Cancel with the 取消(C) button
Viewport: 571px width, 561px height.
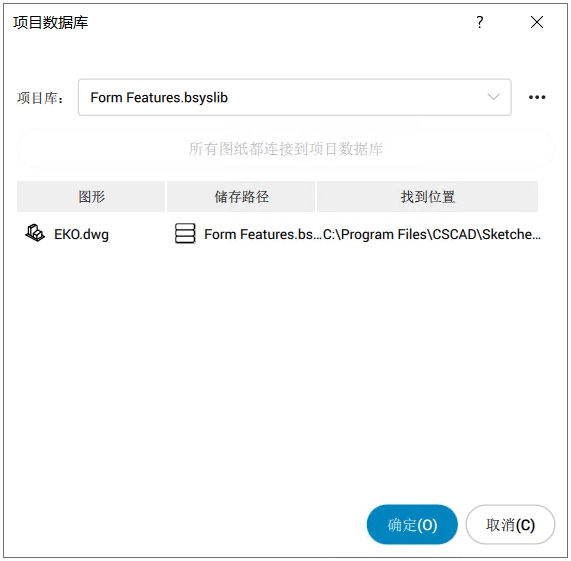510,525
